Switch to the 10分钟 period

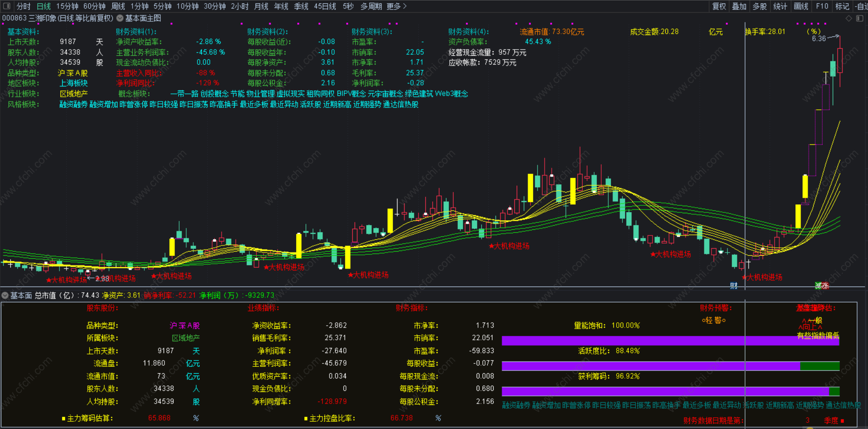[188, 6]
